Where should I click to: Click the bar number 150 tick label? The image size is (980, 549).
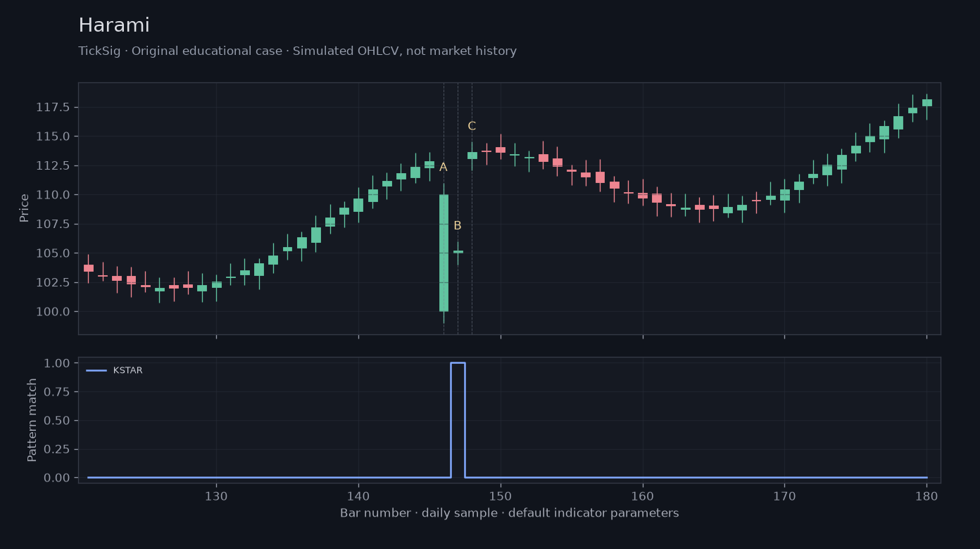pos(501,496)
